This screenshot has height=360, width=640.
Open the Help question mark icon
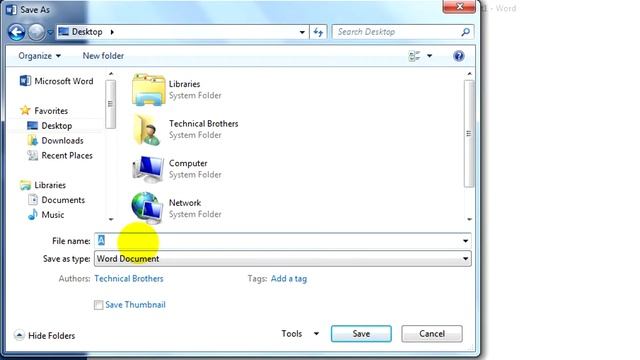point(459,56)
